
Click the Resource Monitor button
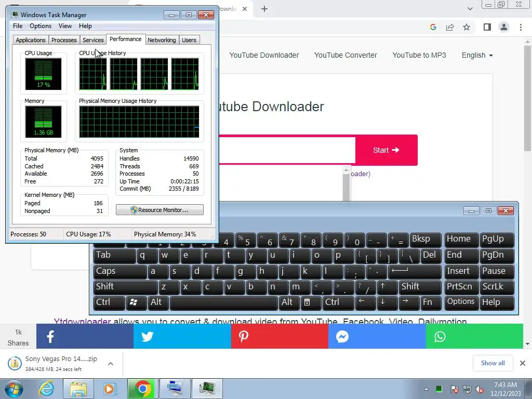pyautogui.click(x=159, y=210)
